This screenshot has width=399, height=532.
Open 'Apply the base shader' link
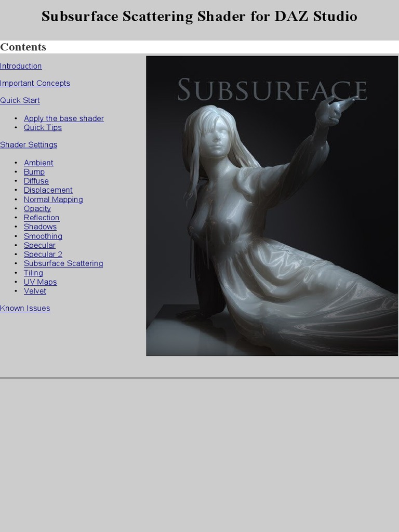(64, 118)
